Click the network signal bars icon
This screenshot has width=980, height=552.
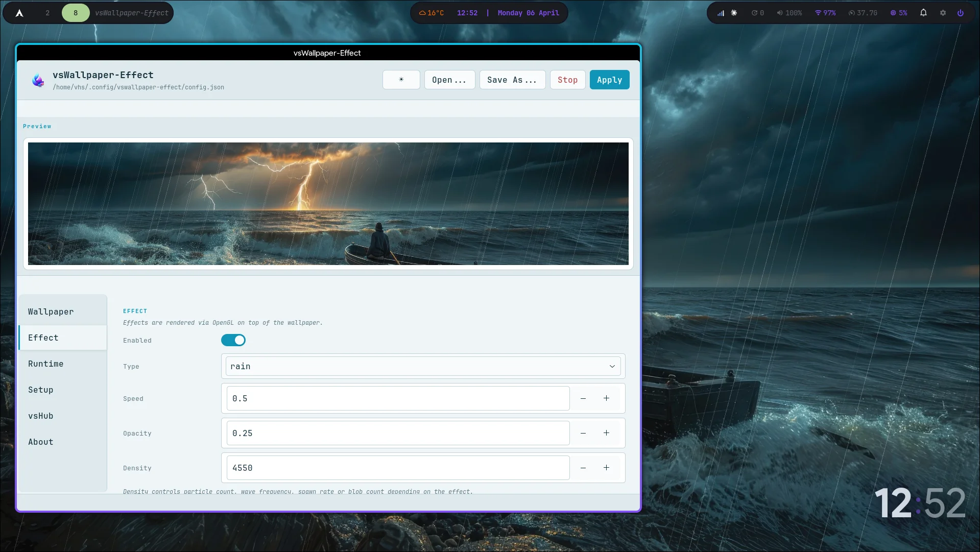(721, 13)
